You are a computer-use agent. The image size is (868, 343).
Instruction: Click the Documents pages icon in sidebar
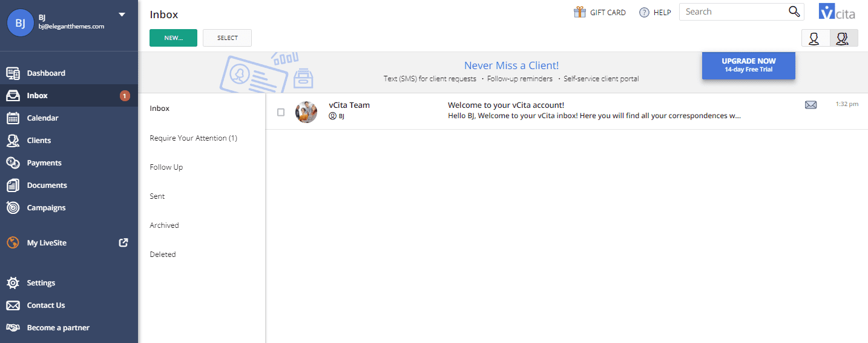click(13, 185)
